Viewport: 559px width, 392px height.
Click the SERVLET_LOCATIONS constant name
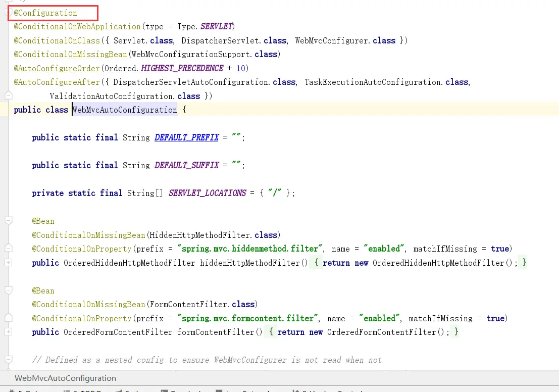(207, 193)
